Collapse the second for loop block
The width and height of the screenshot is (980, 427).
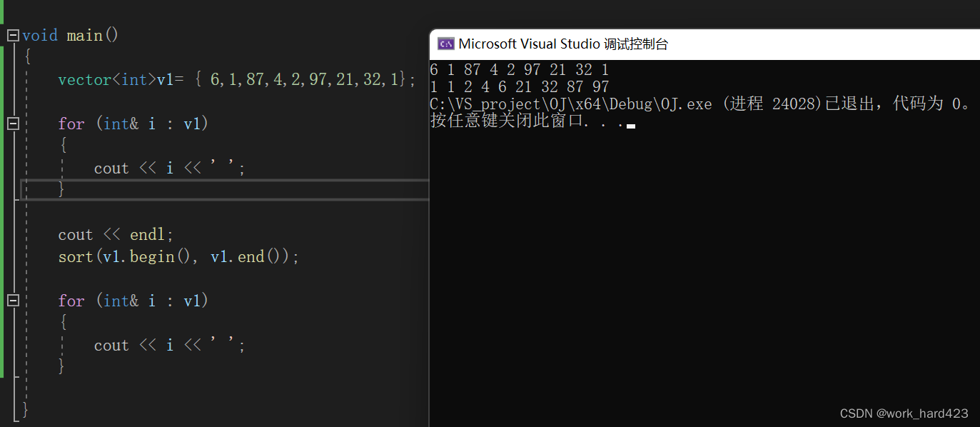[x=13, y=301]
